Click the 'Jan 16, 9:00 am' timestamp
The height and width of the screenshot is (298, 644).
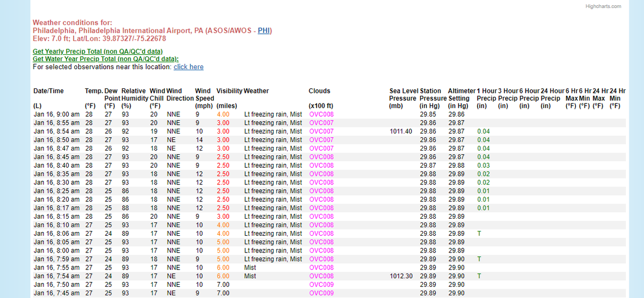(x=56, y=115)
